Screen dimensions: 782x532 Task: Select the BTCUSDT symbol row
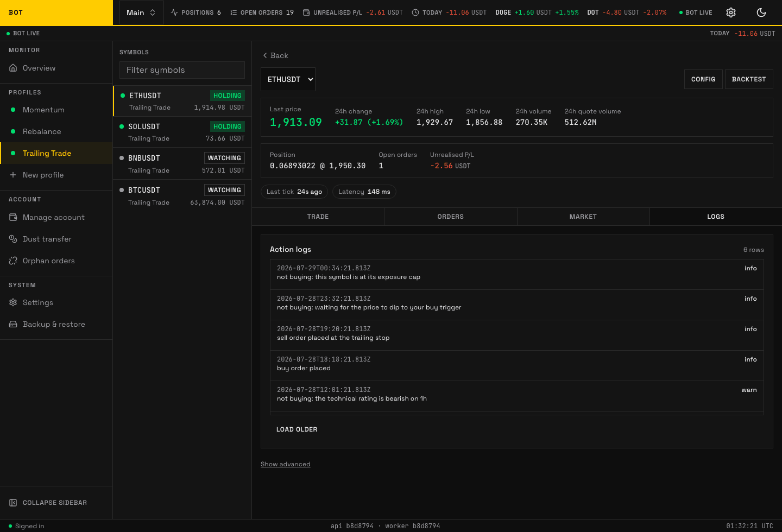coord(182,195)
